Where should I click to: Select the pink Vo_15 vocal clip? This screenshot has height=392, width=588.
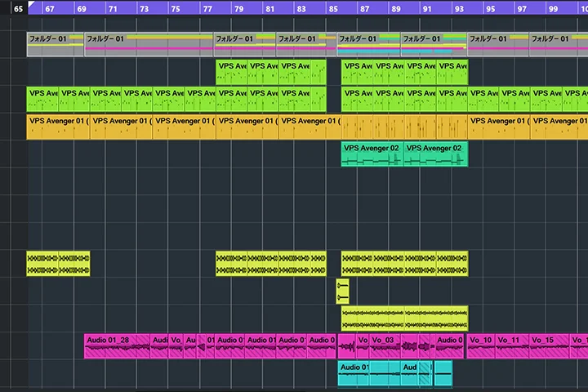pos(550,346)
